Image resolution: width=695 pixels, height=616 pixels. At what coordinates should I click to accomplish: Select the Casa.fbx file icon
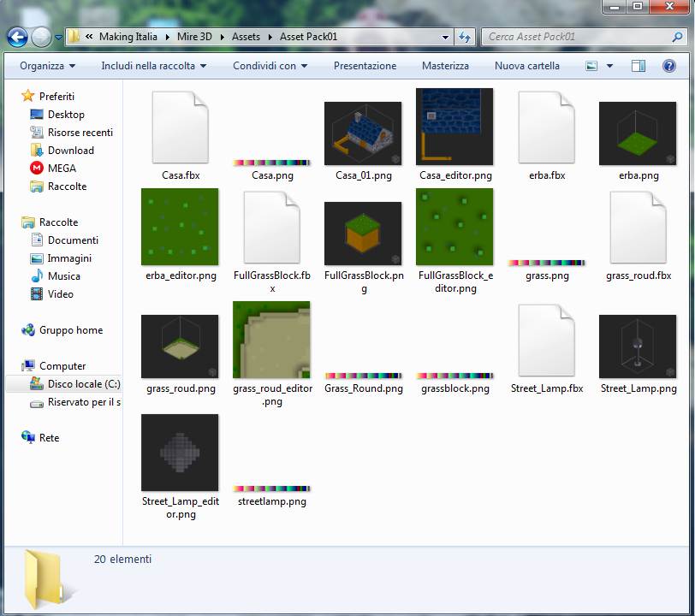coord(180,127)
